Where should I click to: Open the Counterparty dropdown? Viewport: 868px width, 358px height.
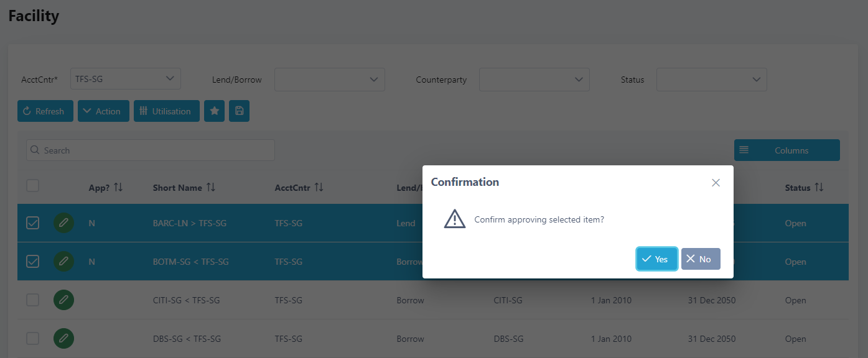tap(534, 80)
